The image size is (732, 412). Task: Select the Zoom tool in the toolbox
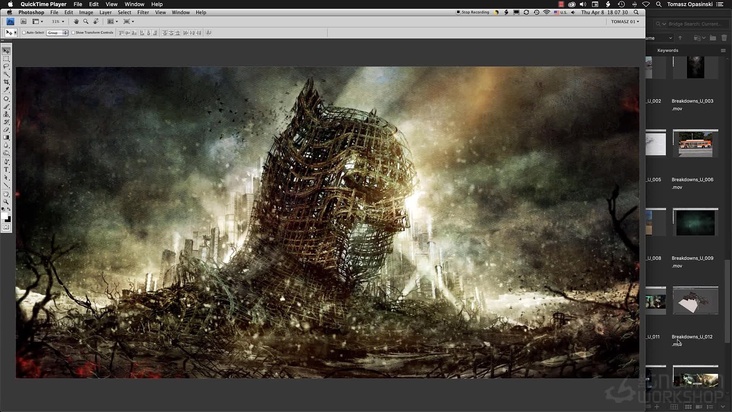(x=6, y=202)
